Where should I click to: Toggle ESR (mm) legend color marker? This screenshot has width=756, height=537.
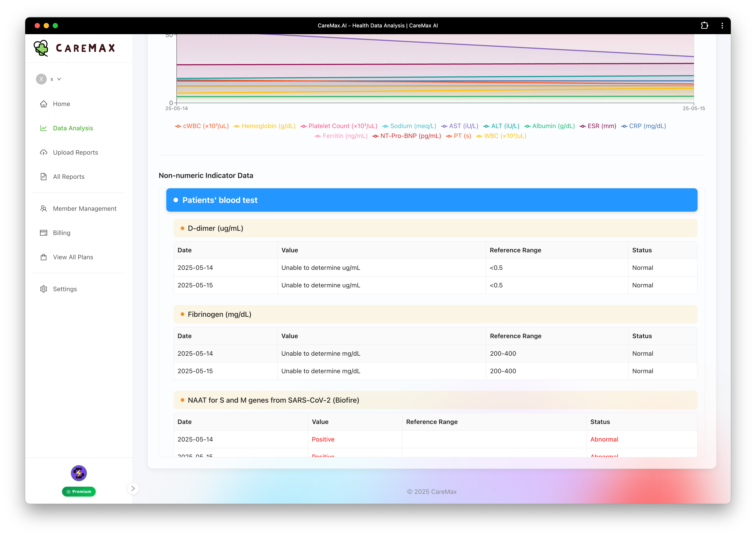tap(583, 126)
